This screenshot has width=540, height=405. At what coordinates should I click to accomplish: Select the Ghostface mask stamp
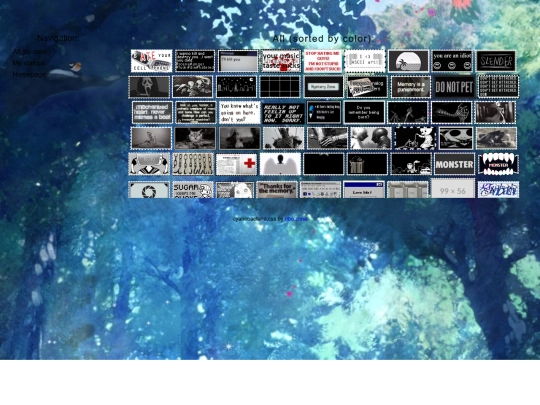coord(149,87)
